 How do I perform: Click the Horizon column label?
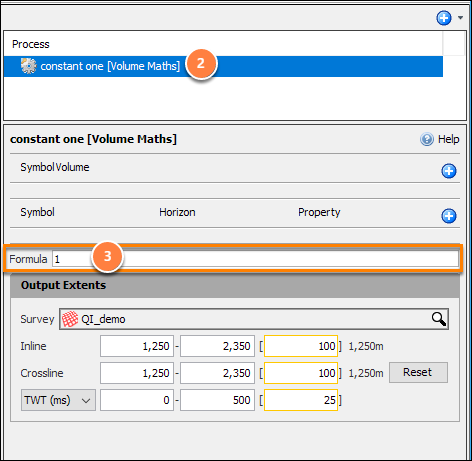click(x=177, y=212)
